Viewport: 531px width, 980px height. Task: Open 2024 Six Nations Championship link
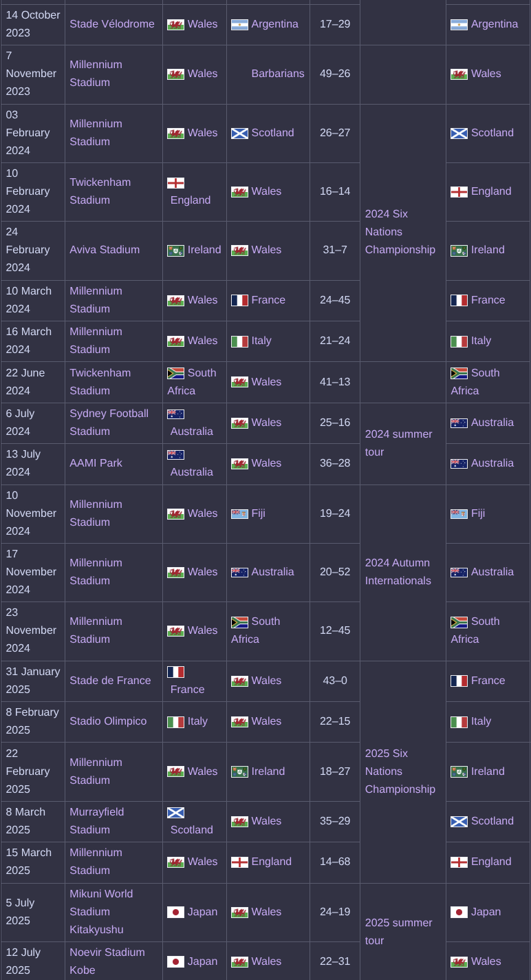pos(400,232)
